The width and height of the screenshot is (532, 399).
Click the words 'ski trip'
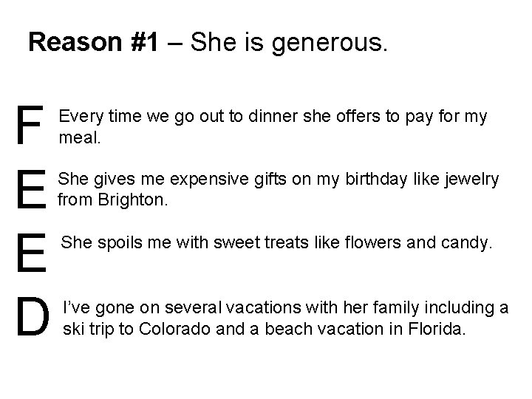click(x=88, y=329)
